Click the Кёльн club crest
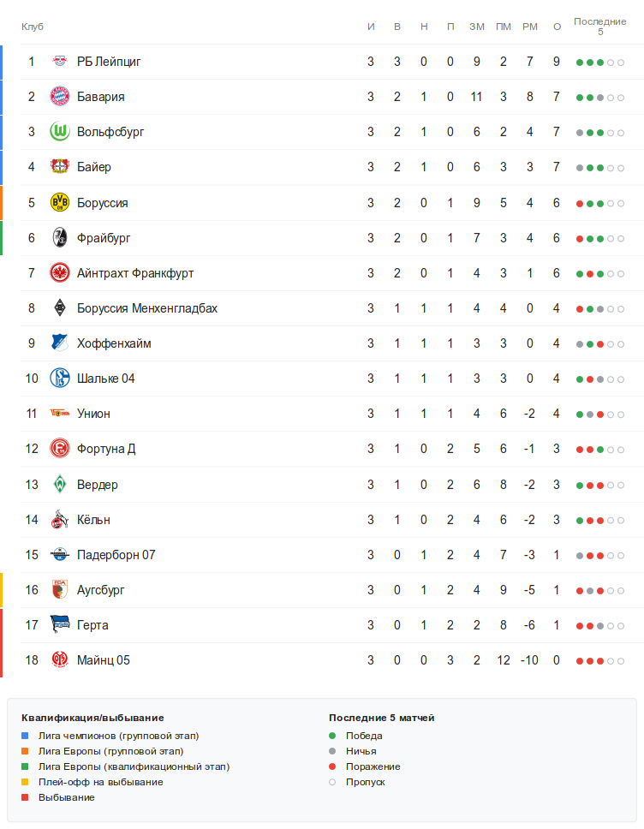Viewport: 644px width, 829px height. point(59,520)
